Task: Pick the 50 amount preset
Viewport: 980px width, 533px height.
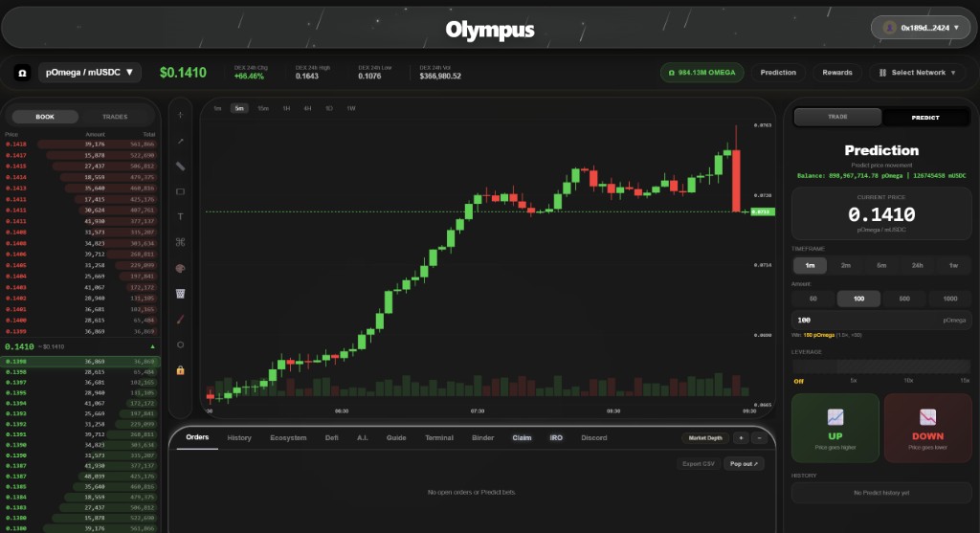Action: point(813,299)
